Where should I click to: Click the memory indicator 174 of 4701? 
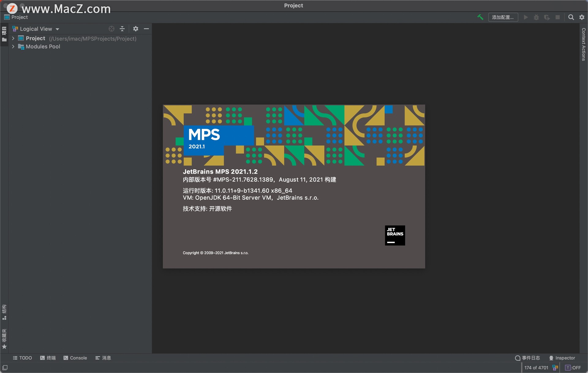click(536, 368)
